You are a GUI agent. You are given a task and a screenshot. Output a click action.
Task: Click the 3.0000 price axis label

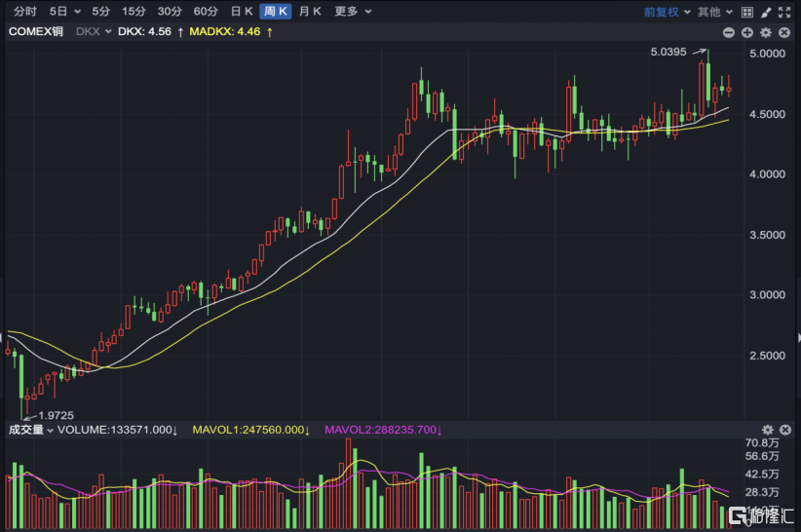tap(767, 295)
